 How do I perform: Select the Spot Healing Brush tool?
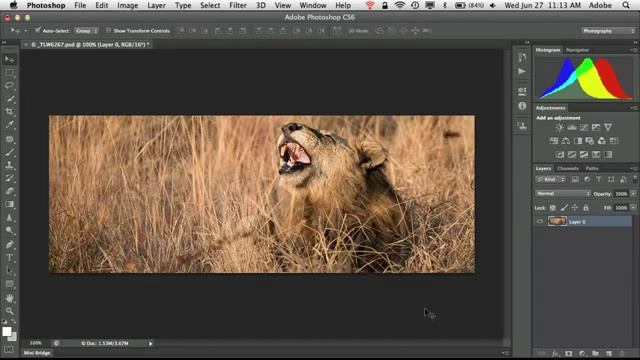tap(9, 139)
